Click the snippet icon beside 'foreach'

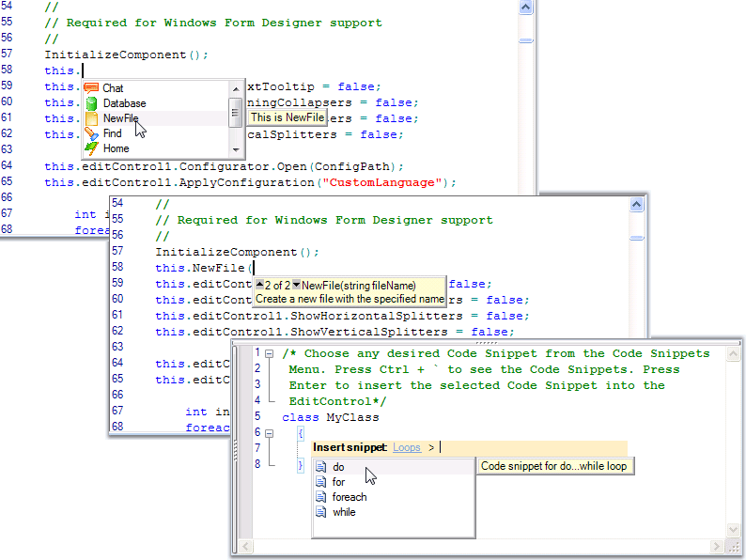[321, 497]
